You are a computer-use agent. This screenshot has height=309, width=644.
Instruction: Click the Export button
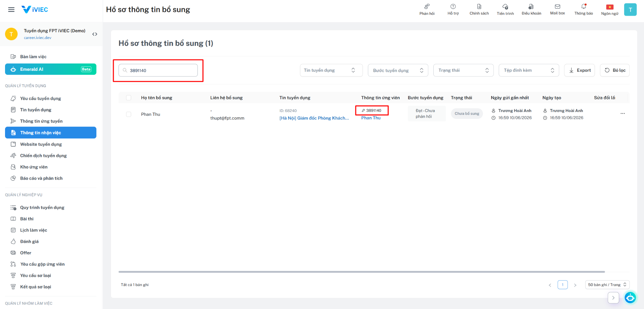[580, 70]
